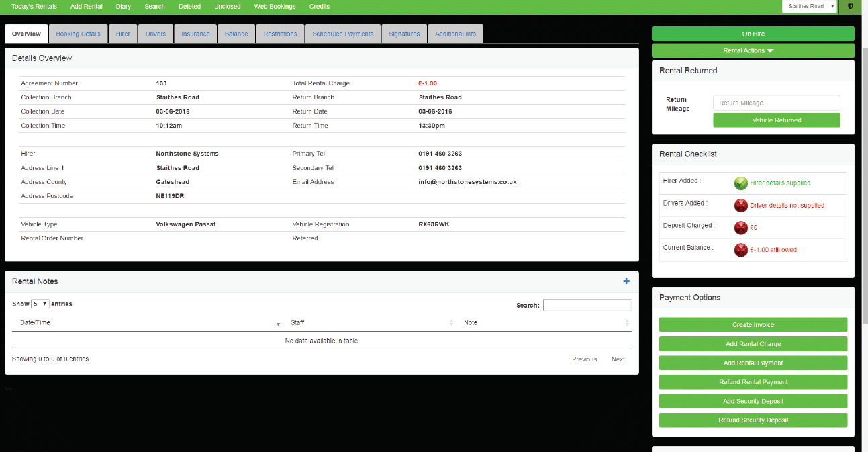This screenshot has width=868, height=452.
Task: Sort notes by Date/Time arrow icon
Action: point(278,324)
